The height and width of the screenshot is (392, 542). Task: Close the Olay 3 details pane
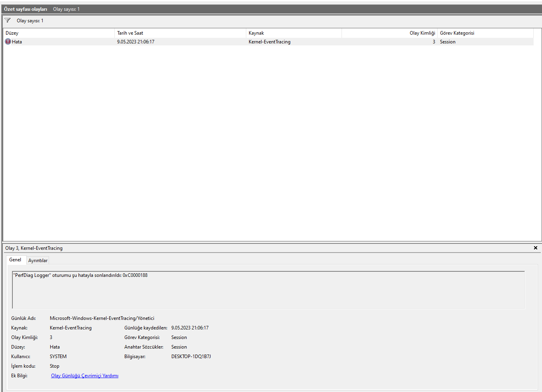(x=536, y=248)
